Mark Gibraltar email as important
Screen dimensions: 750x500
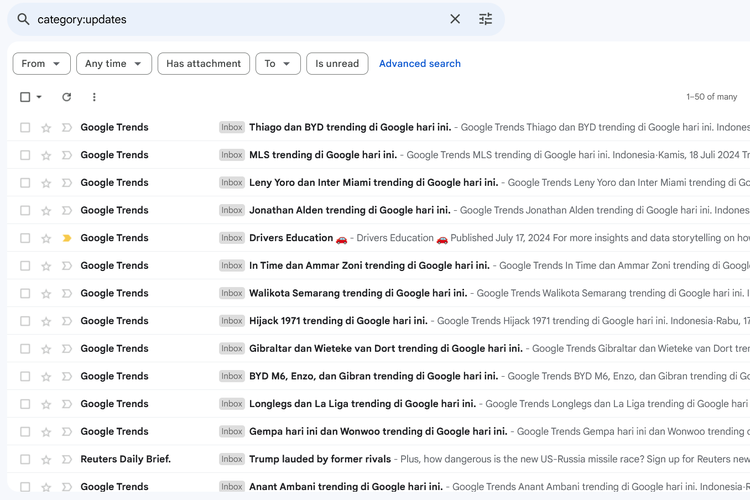tap(67, 349)
